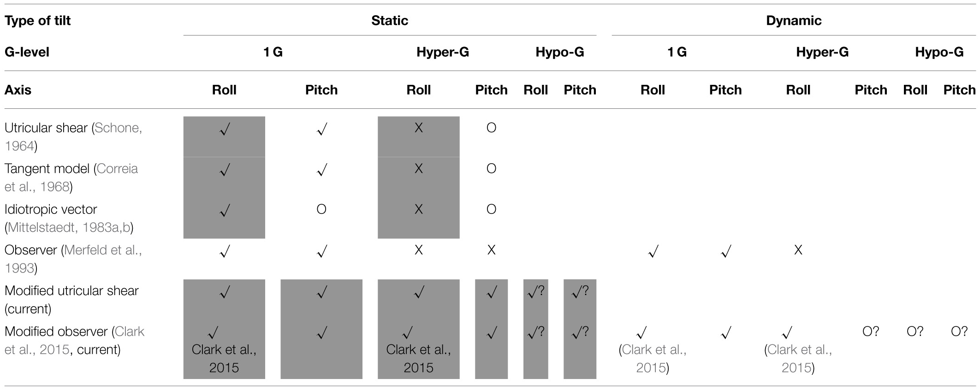Select the Dynamic column group header
Image resolution: width=980 pixels, height=391 pixels.
pos(794,21)
